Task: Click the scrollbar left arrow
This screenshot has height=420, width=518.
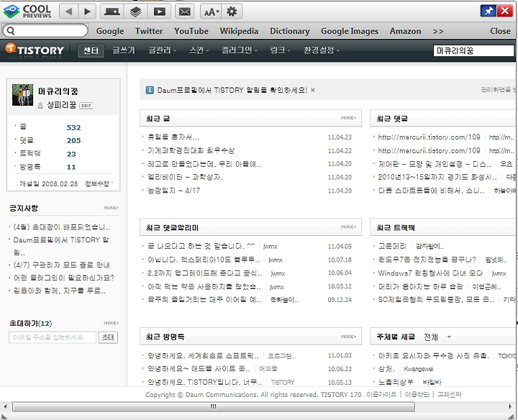Action: [5, 407]
